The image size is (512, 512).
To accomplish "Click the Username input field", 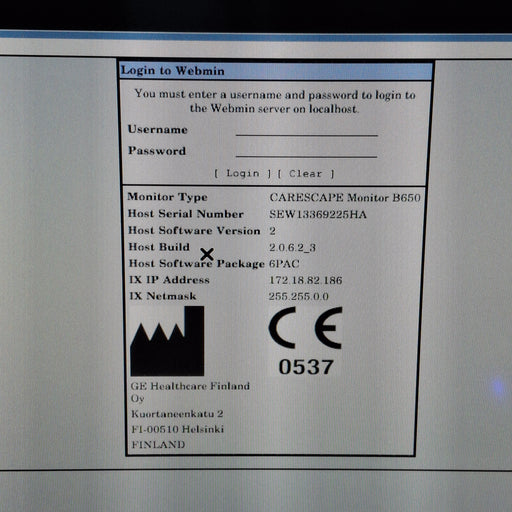I will click(x=307, y=130).
